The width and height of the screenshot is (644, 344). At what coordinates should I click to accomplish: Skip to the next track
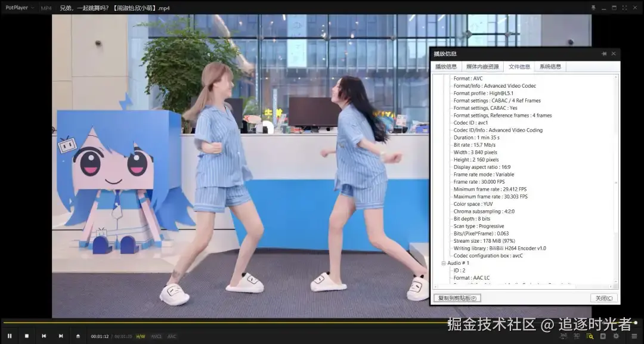(x=61, y=336)
